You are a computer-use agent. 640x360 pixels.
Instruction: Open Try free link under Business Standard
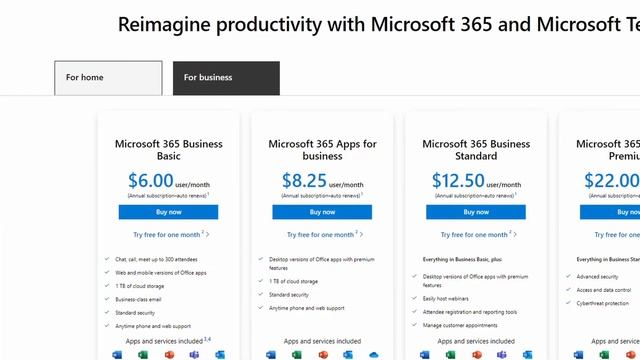[x=478, y=235]
